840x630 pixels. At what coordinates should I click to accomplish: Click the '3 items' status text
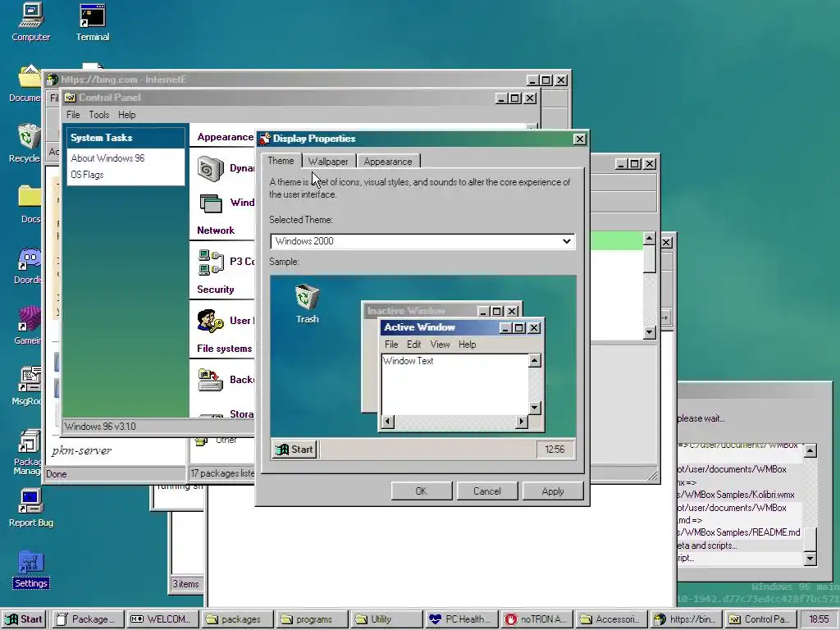click(185, 584)
